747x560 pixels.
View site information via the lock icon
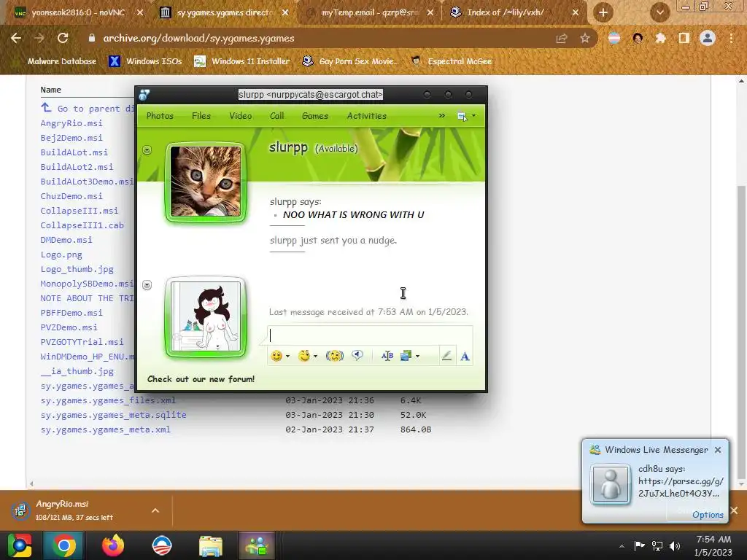[91, 38]
